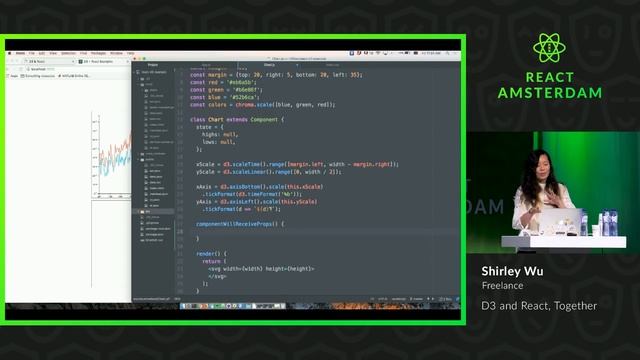Open the Selection menu

click(68, 53)
